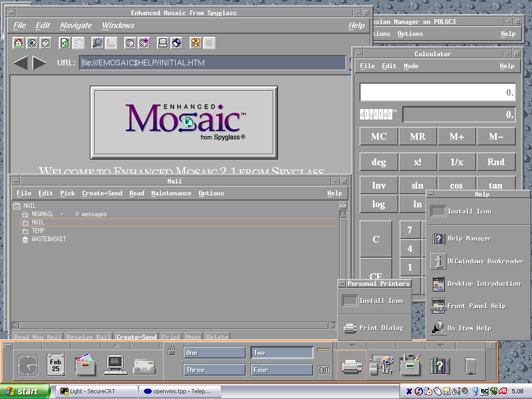
Task: Launch the terminal icon on front panel
Action: pos(115,365)
